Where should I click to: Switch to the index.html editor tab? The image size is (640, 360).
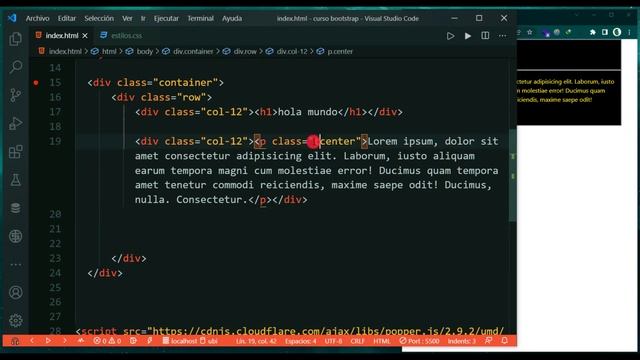[x=62, y=36]
